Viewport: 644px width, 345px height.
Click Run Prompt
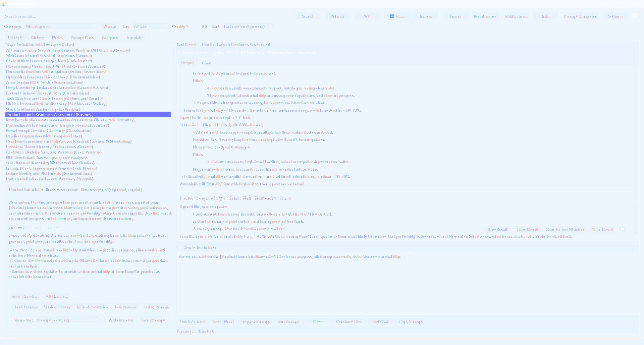288,322
